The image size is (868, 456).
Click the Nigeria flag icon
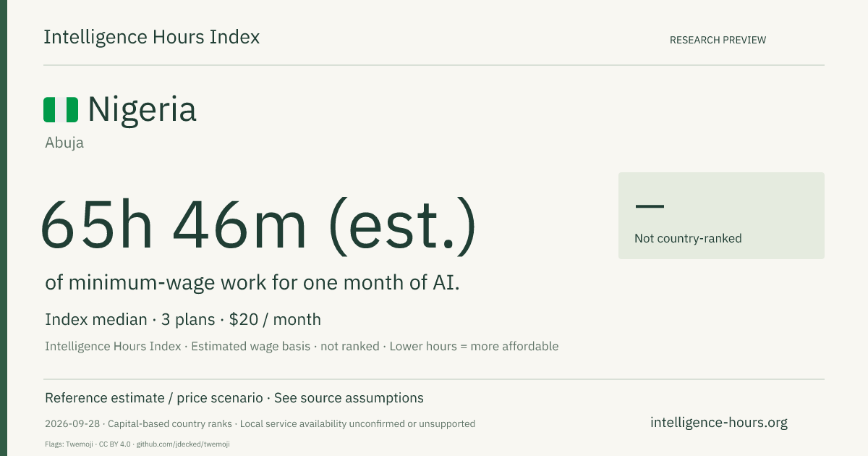[61, 110]
